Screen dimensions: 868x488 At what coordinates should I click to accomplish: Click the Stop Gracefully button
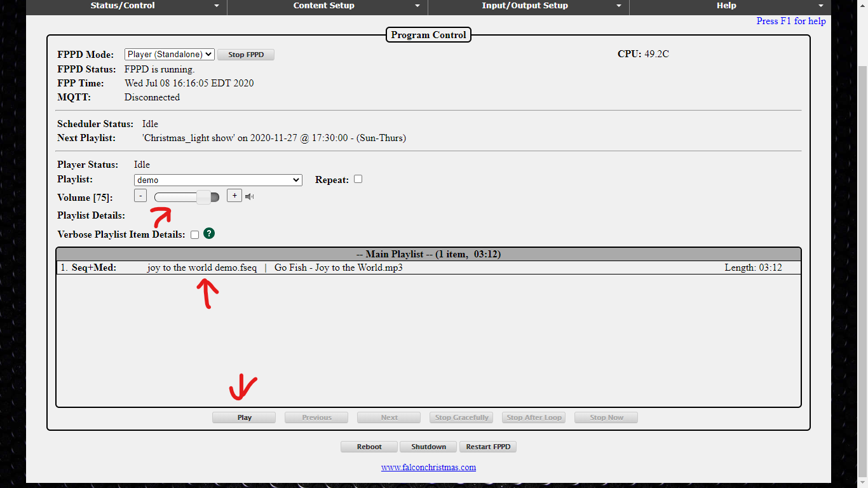click(461, 417)
